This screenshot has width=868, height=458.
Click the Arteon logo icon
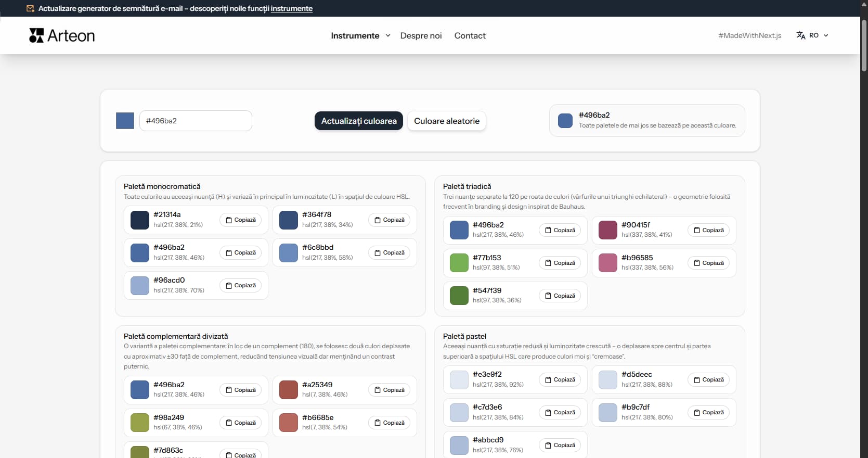(x=36, y=35)
